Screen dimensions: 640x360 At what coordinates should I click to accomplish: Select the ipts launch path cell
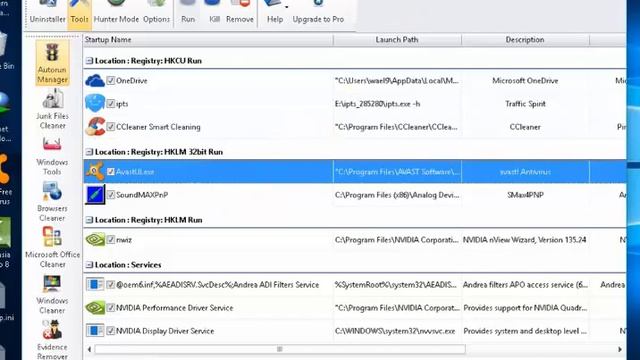click(397, 104)
